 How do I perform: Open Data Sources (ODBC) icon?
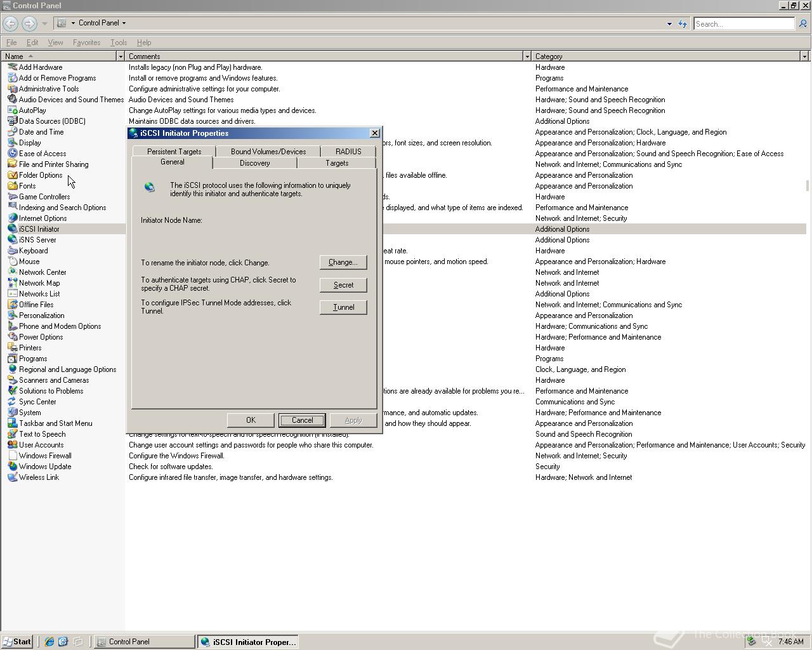pos(12,121)
